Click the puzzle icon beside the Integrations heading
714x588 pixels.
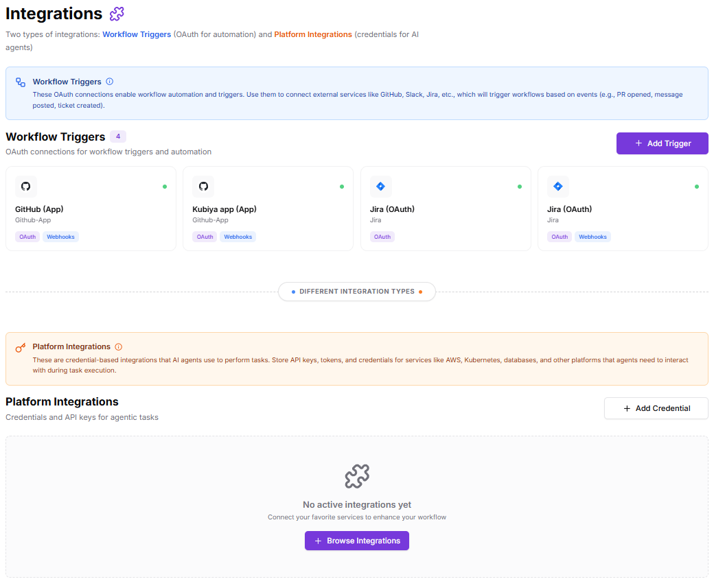coord(117,14)
